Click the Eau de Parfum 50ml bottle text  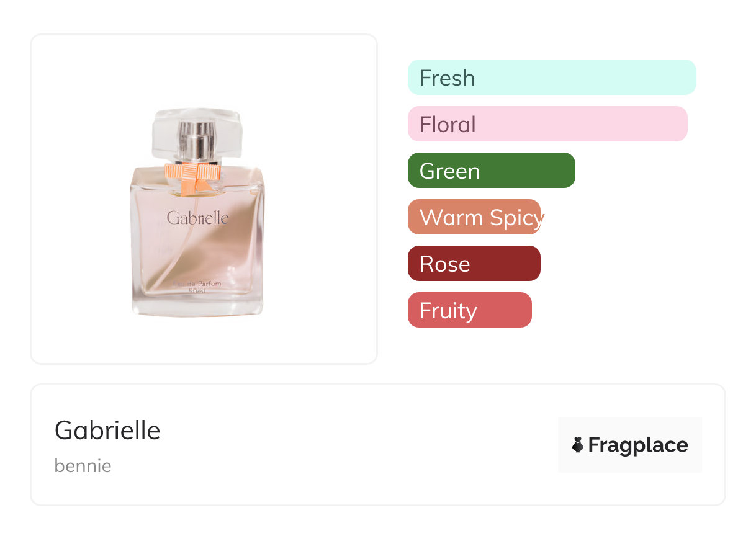pyautogui.click(x=197, y=287)
